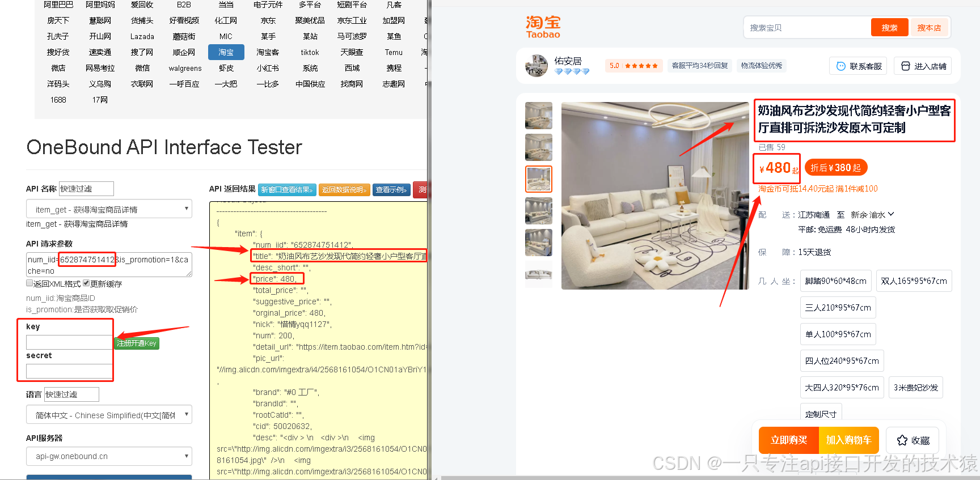Click the 佑安居 shop avatar

point(537,66)
